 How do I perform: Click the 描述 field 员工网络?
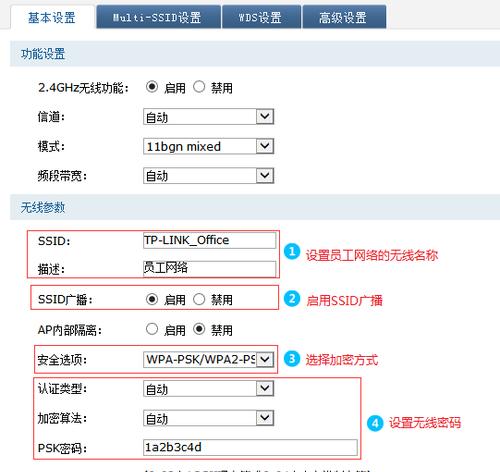coord(210,269)
